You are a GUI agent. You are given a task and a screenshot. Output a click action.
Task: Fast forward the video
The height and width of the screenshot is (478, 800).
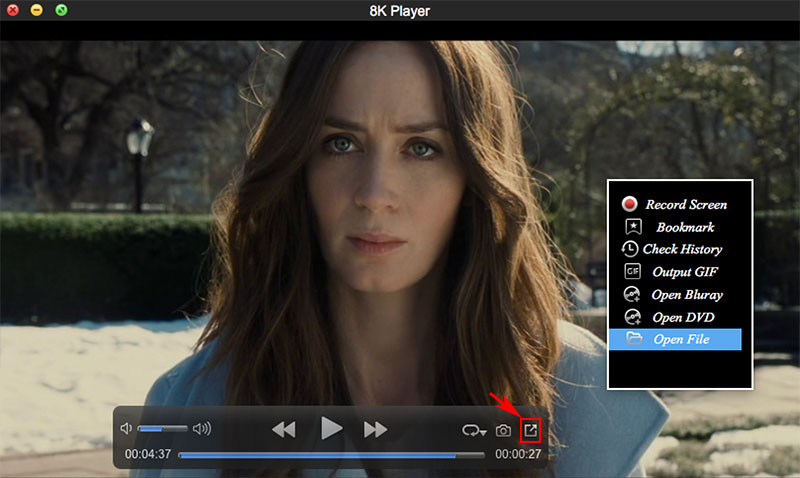click(375, 429)
